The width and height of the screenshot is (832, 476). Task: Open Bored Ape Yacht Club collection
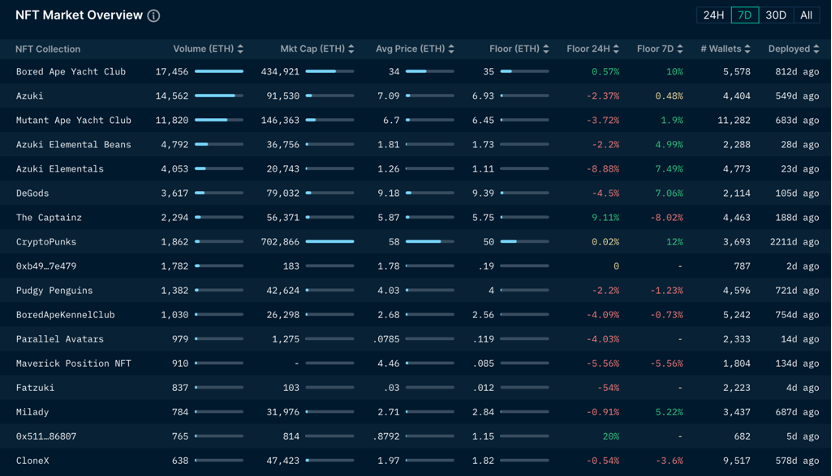click(x=71, y=72)
